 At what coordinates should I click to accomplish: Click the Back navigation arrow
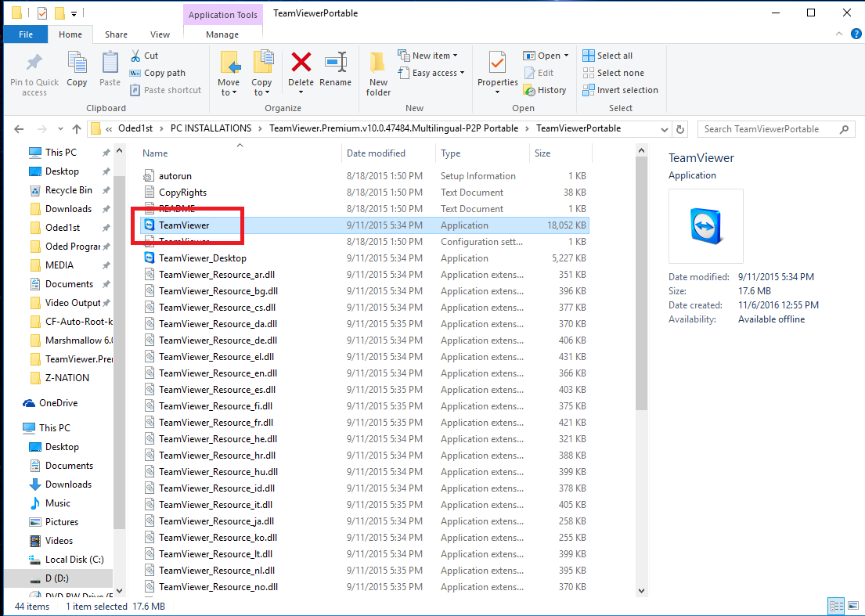coord(20,129)
